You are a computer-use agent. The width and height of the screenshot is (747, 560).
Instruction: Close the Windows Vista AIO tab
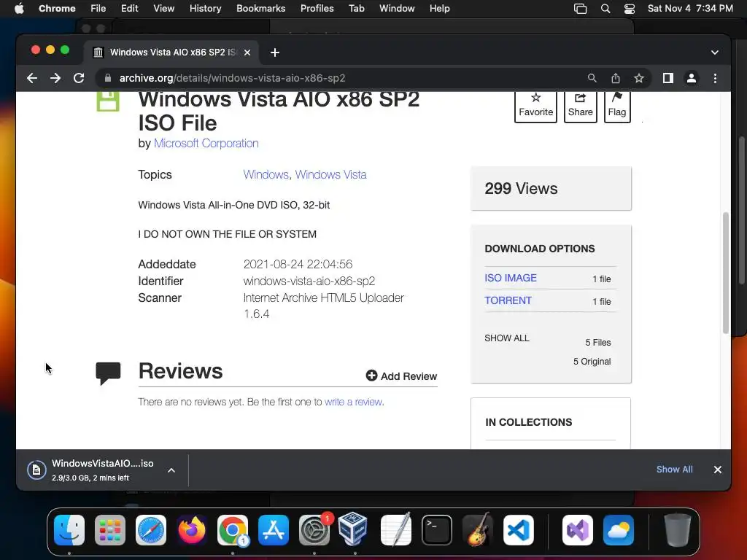point(247,52)
